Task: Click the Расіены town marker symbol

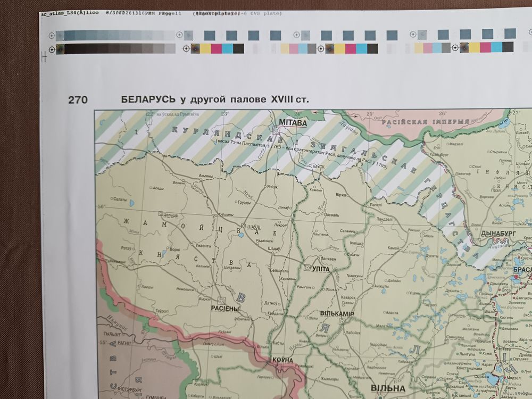Action: [x=221, y=300]
